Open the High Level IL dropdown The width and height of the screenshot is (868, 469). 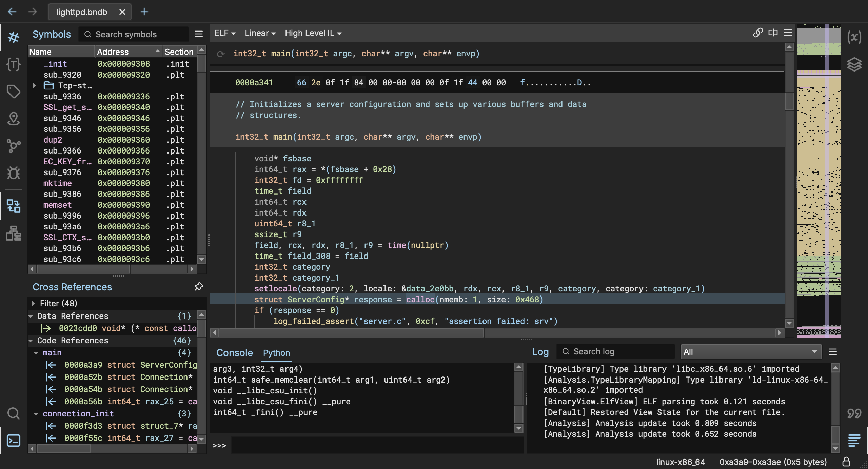point(313,33)
